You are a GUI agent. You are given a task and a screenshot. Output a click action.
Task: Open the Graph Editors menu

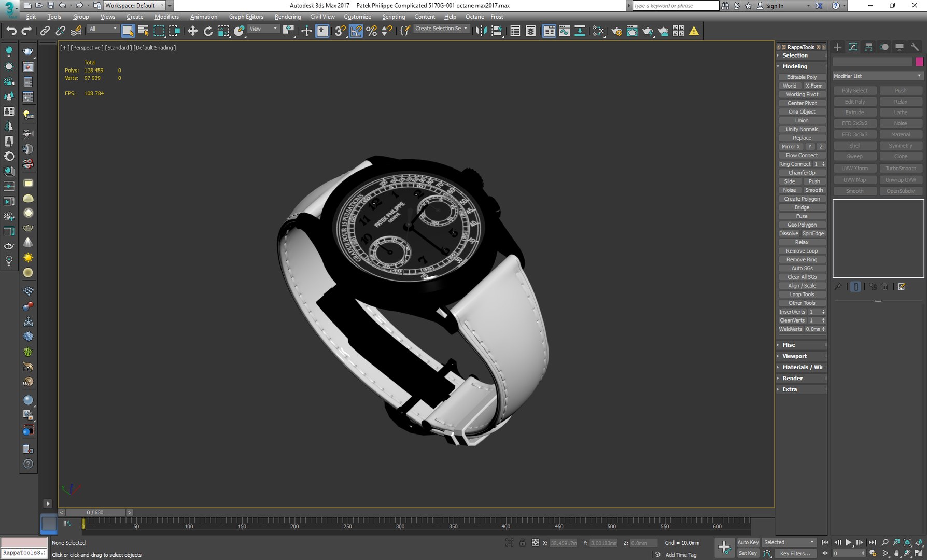(x=246, y=17)
